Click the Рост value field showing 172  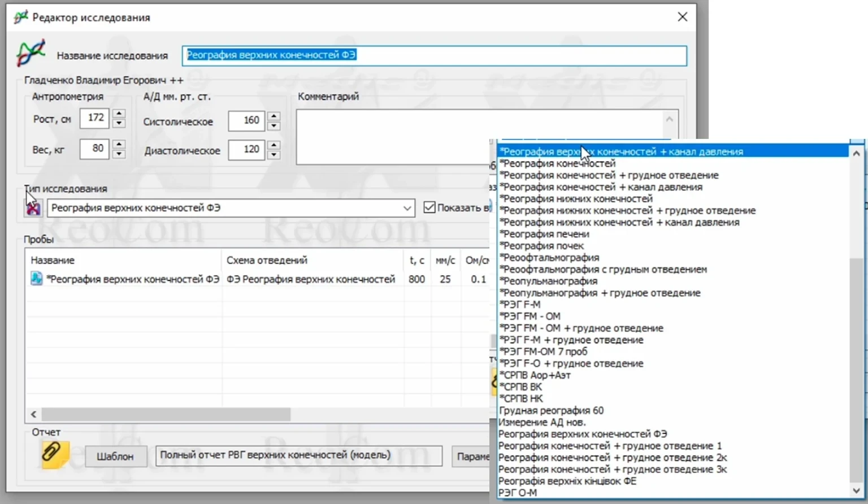pos(94,118)
